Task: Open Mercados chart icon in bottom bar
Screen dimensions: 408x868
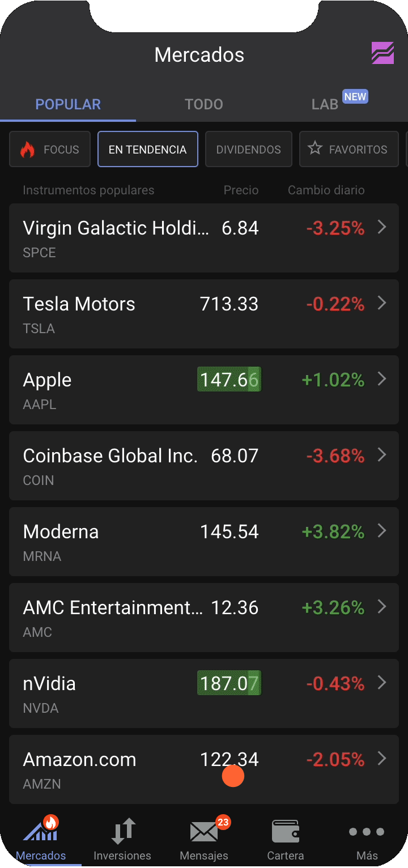Action: (x=40, y=830)
